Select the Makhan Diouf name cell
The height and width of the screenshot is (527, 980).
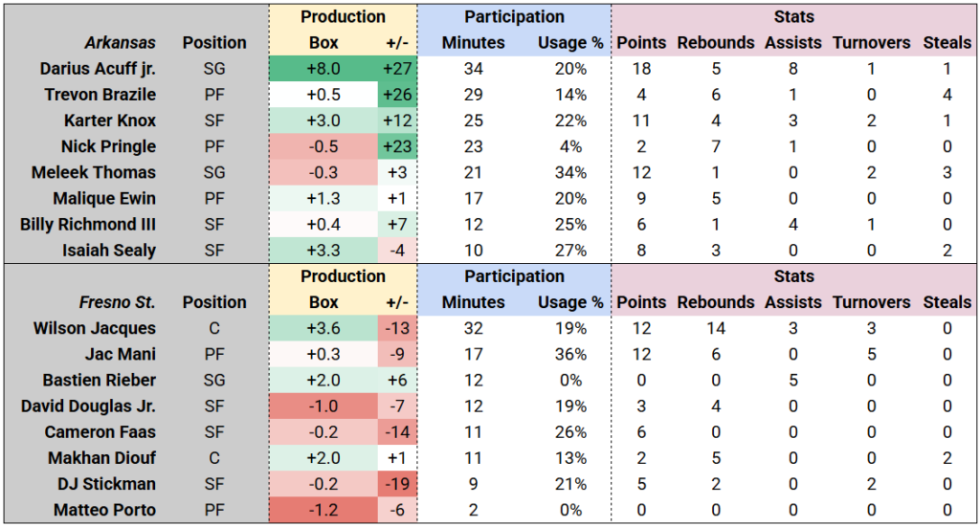(x=100, y=458)
